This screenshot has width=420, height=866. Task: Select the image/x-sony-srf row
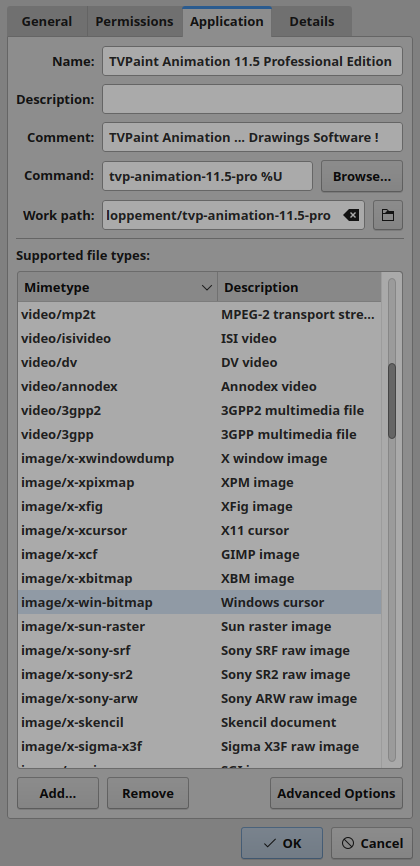[200, 651]
